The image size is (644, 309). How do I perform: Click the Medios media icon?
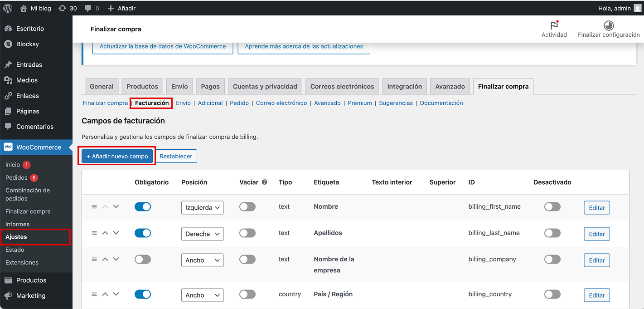coord(8,80)
